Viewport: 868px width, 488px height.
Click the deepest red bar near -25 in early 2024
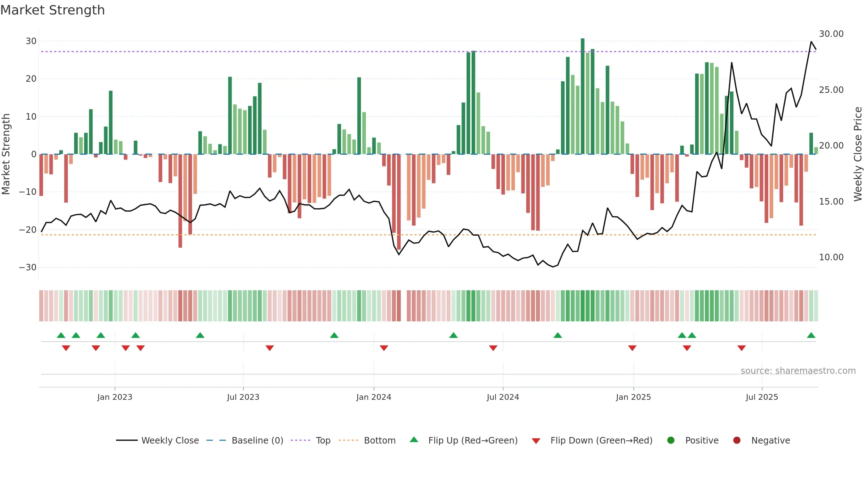pyautogui.click(x=399, y=202)
